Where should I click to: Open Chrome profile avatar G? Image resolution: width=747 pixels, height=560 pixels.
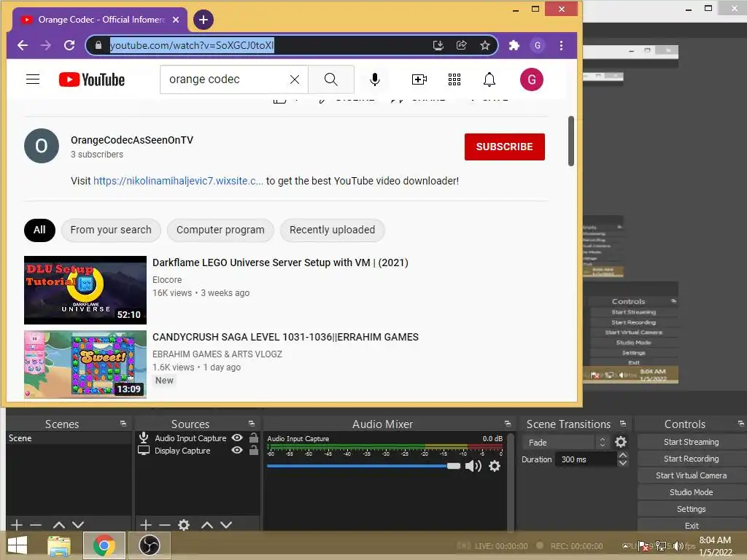(538, 45)
